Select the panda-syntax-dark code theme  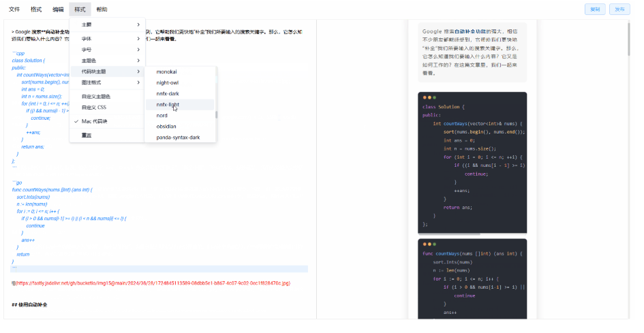(x=180, y=138)
